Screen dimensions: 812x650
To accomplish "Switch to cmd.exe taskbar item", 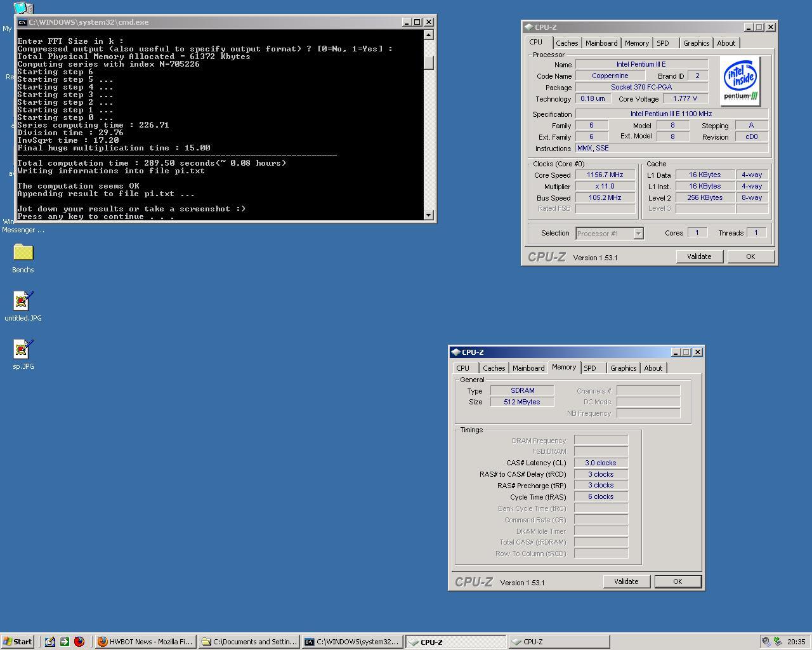I will 352,642.
